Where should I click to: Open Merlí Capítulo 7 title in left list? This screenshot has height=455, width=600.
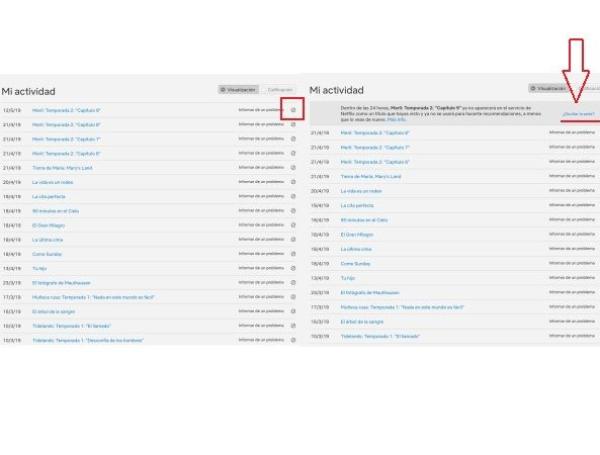tap(66, 139)
